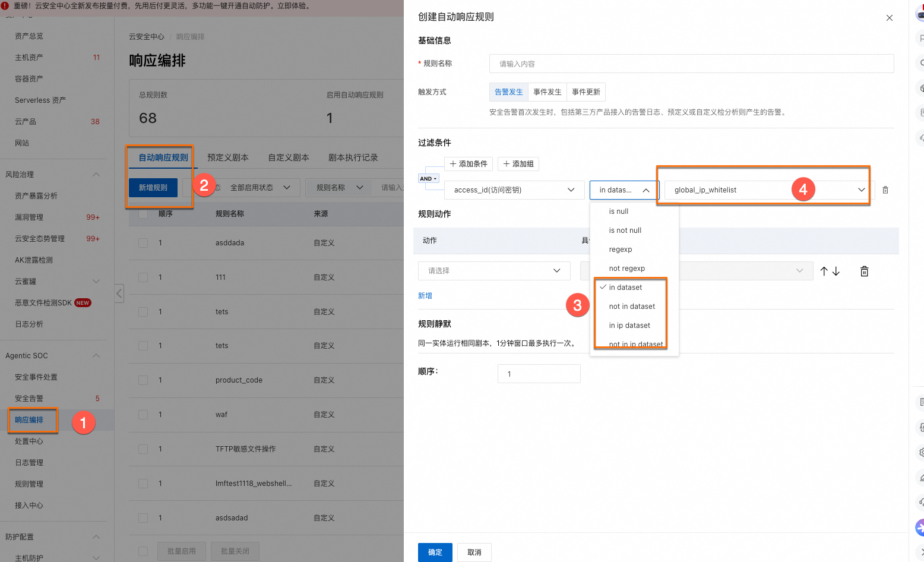Tick the product_code rule checkbox
924x562 pixels.
143,380
